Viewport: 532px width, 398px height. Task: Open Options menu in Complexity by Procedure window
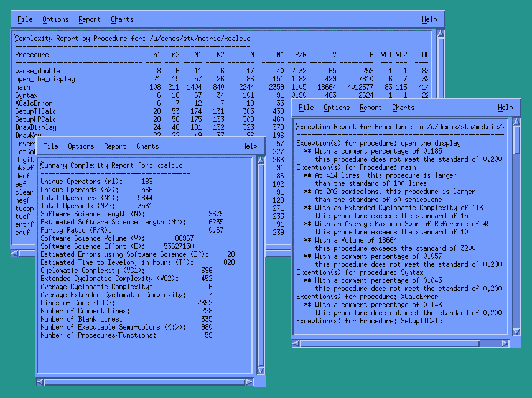55,19
